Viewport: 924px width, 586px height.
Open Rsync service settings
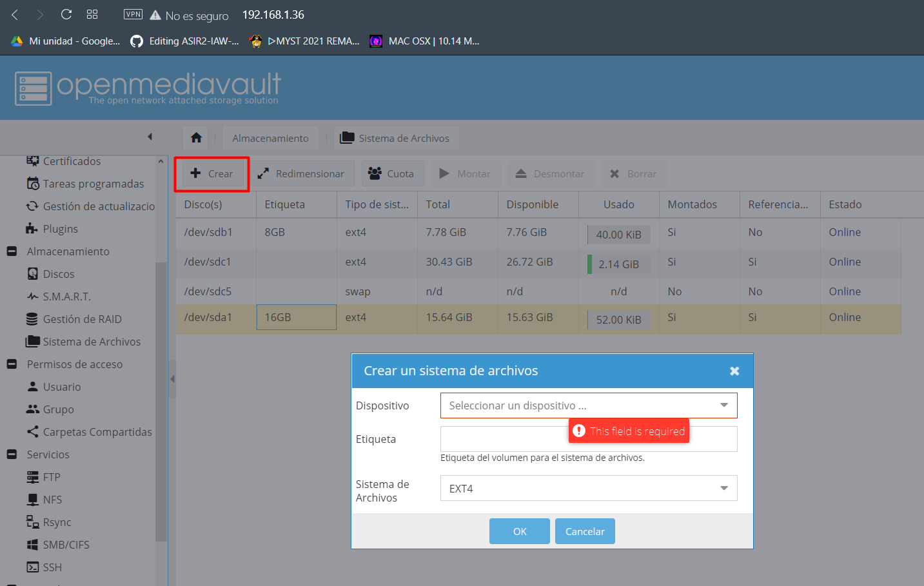click(x=57, y=522)
